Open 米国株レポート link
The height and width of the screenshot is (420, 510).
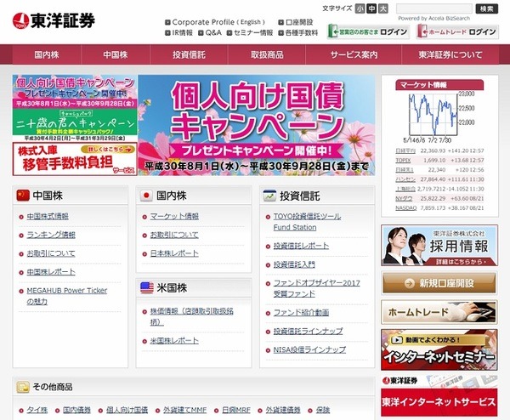click(x=174, y=341)
